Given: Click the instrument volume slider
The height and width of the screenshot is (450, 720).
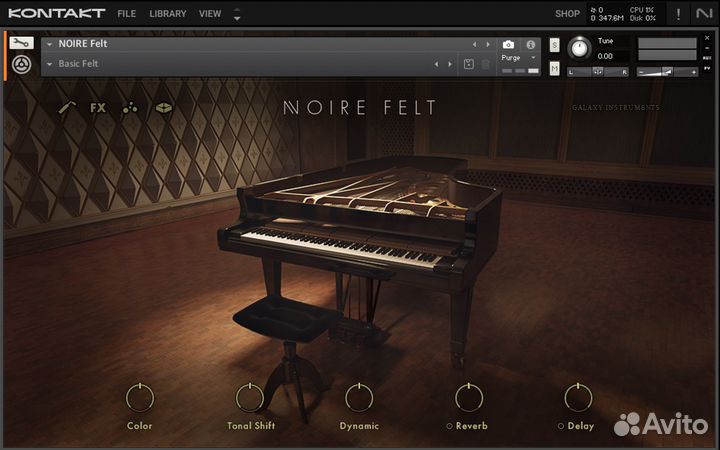Looking at the screenshot, I should 667,72.
